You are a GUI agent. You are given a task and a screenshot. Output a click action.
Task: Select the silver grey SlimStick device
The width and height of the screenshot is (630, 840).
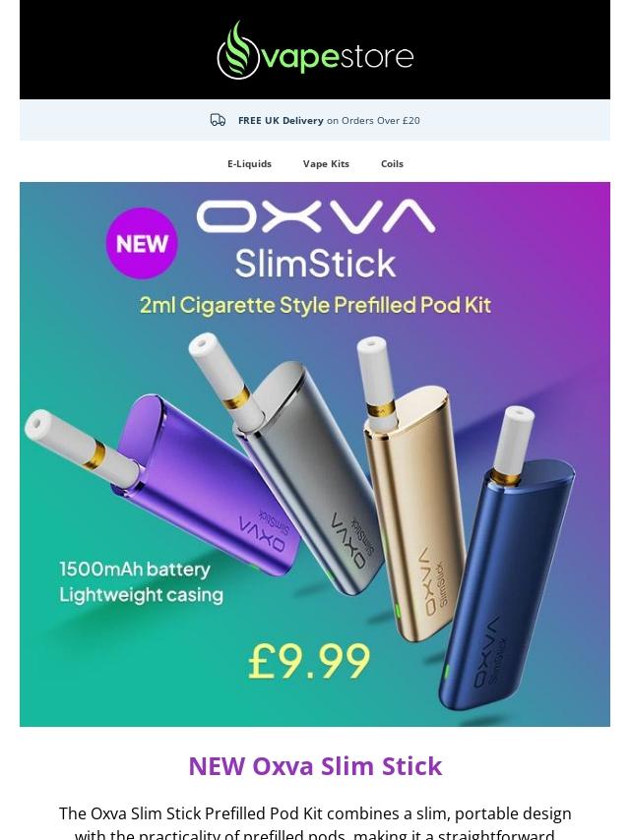[286, 460]
